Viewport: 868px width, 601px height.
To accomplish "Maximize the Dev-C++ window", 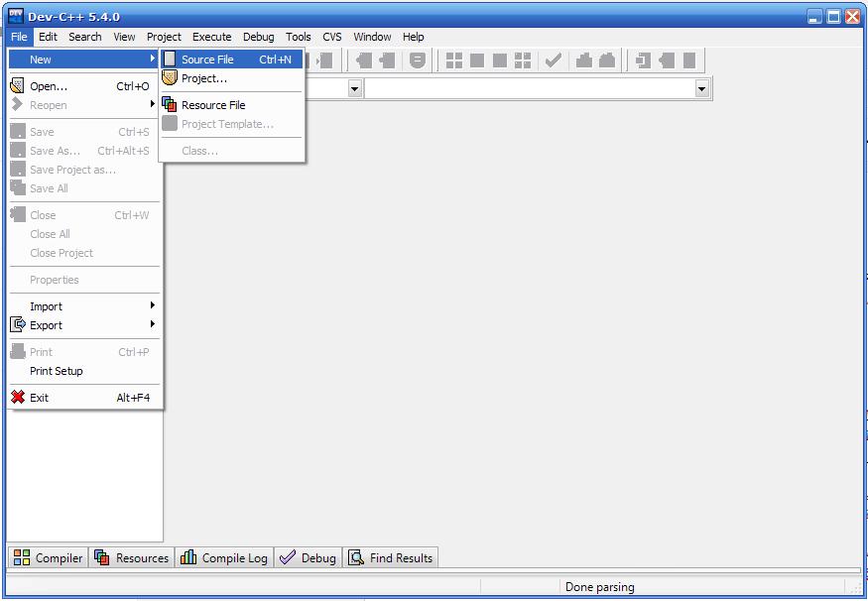I will pos(833,17).
